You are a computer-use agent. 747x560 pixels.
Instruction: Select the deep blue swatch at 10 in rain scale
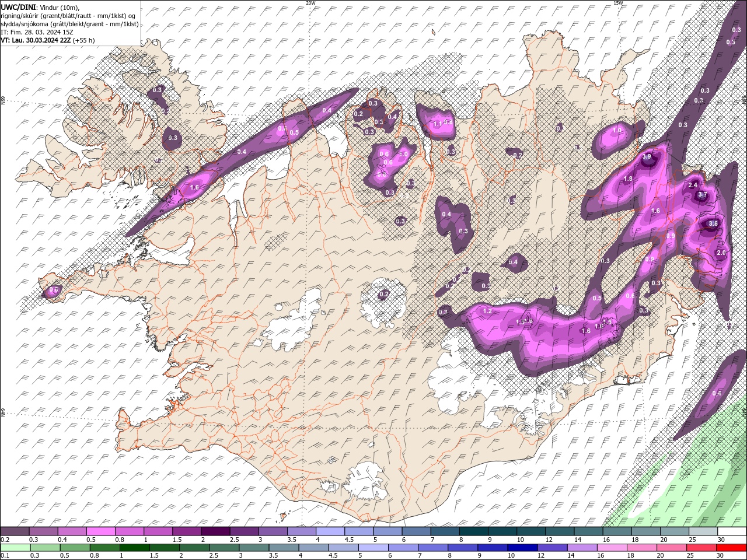pos(522,548)
